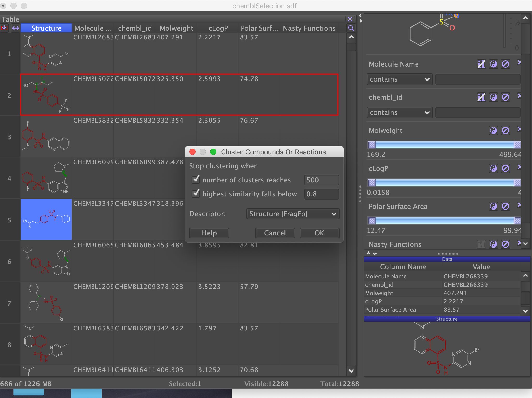Click the Data detail scrollbar down arrow
The height and width of the screenshot is (398, 532).
point(525,311)
